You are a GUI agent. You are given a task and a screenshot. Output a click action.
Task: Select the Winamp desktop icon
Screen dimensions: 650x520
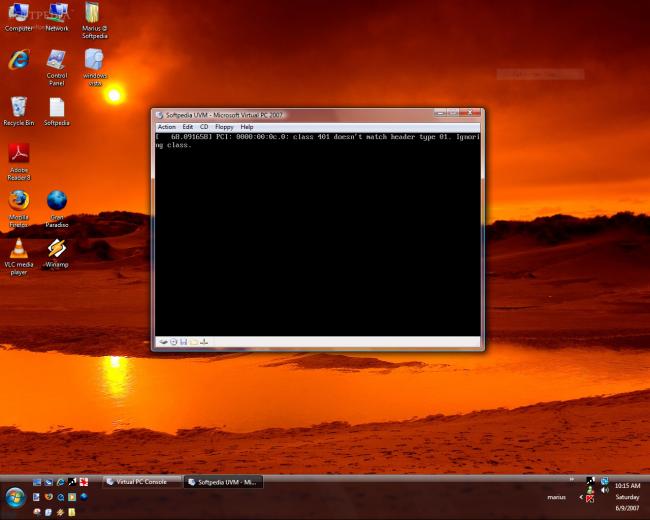[x=57, y=253]
